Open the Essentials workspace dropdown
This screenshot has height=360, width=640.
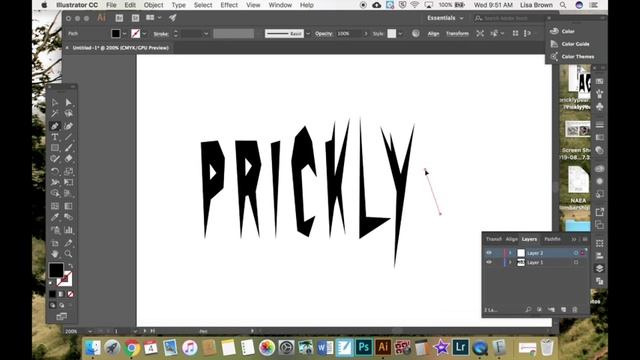(x=445, y=18)
